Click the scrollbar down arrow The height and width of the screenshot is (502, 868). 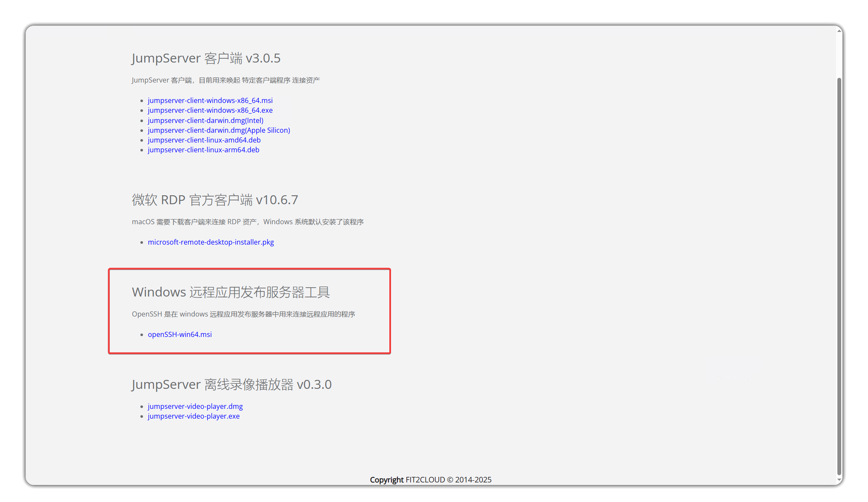[x=839, y=479]
